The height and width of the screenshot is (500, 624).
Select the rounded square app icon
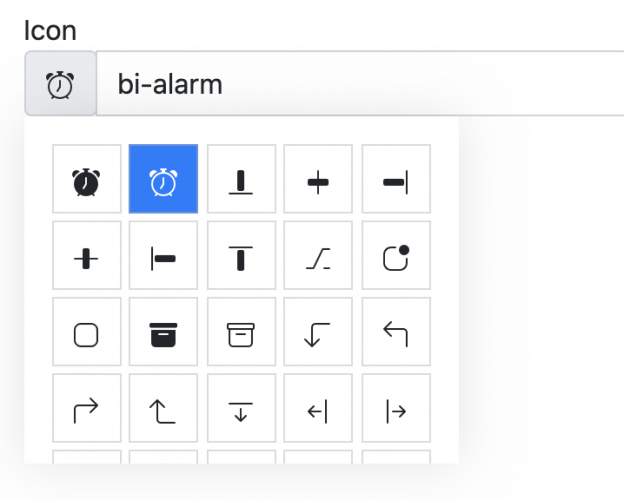point(87,332)
